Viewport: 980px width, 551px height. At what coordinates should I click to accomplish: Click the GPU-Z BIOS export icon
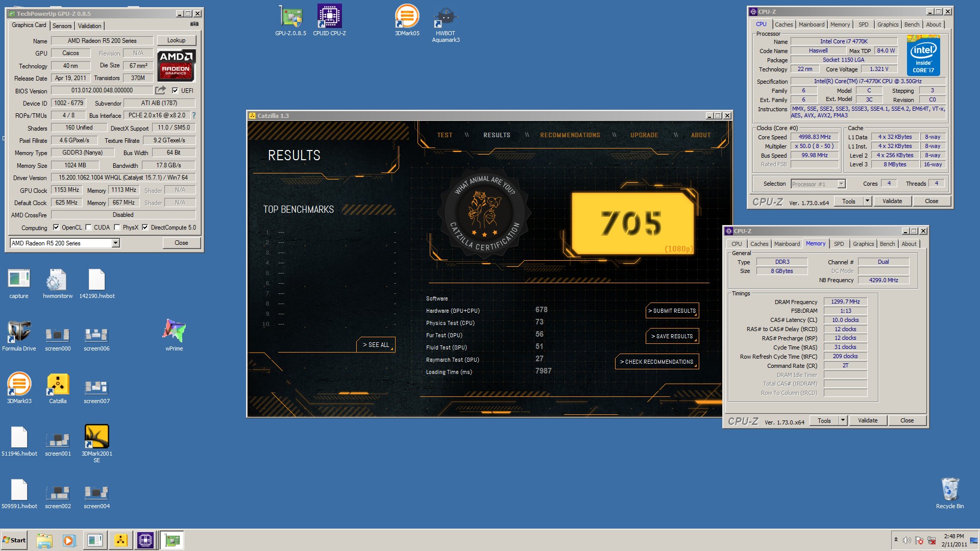coord(161,90)
